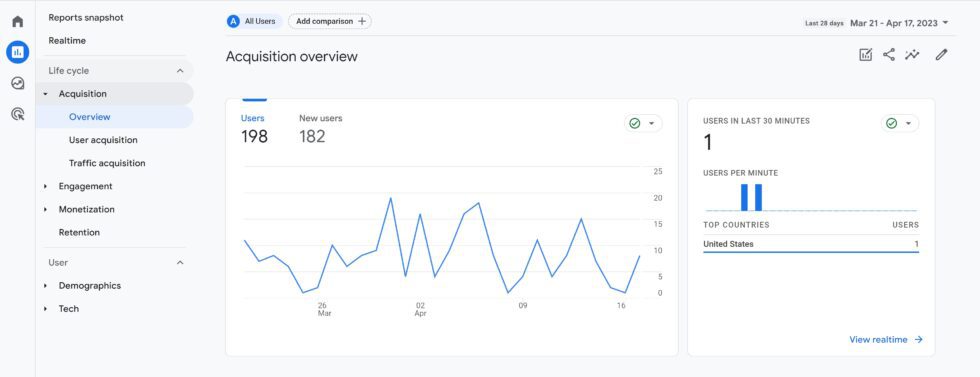
Task: Switch to the New users metric tab
Action: pos(321,129)
